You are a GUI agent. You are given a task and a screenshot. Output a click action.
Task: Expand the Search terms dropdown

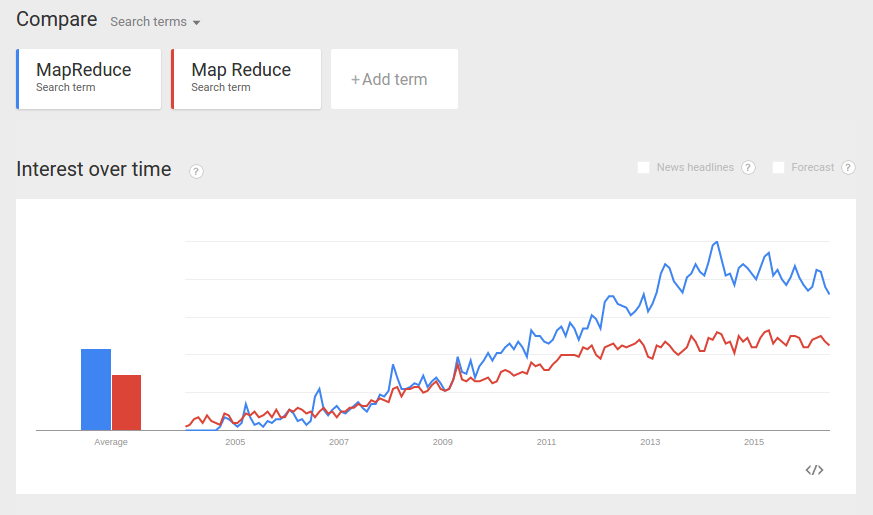pyautogui.click(x=155, y=22)
